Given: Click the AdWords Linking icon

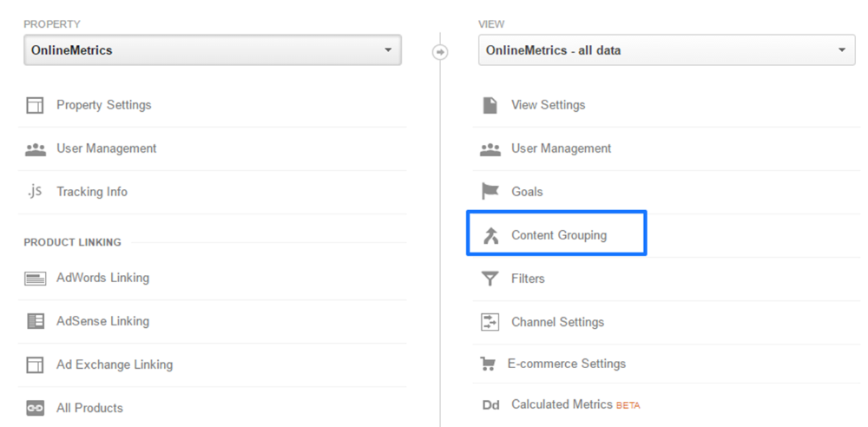Looking at the screenshot, I should [35, 279].
